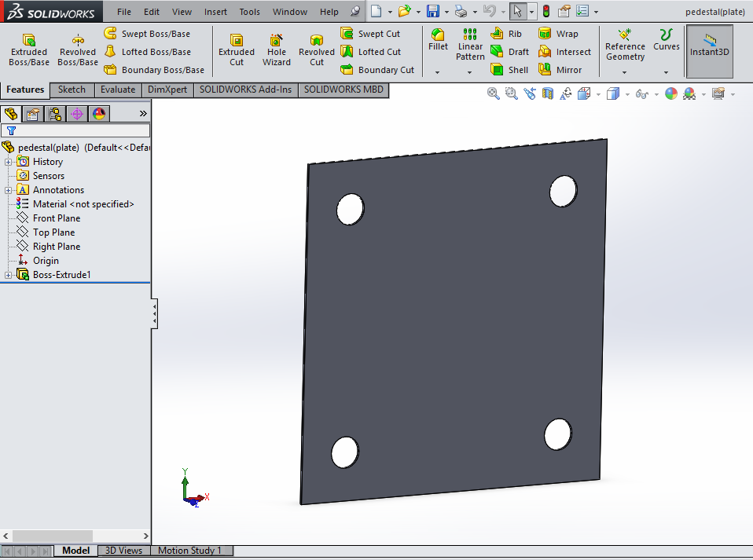
Task: Apply the Fillet feature
Action: [438, 39]
